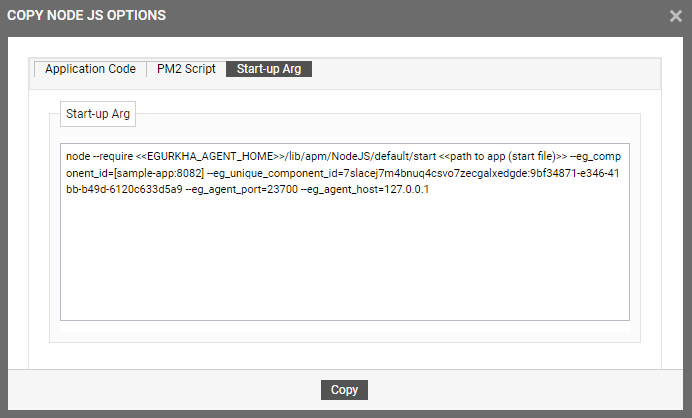Click the Copy button

tap(344, 390)
